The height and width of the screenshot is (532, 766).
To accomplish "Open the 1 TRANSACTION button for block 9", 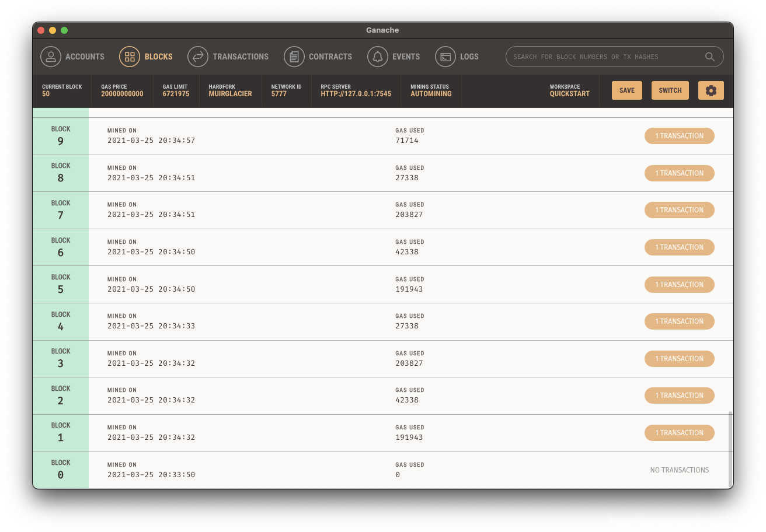I will point(680,136).
